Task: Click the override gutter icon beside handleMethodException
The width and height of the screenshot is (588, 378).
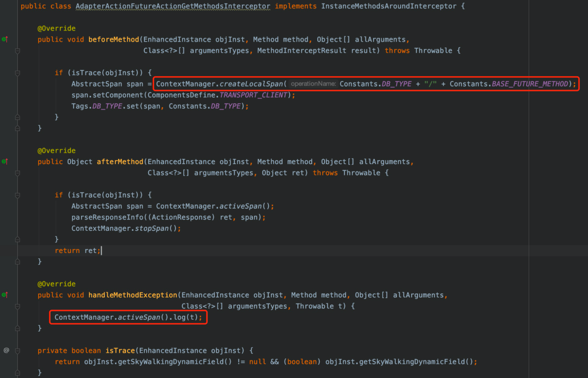Action: point(5,295)
